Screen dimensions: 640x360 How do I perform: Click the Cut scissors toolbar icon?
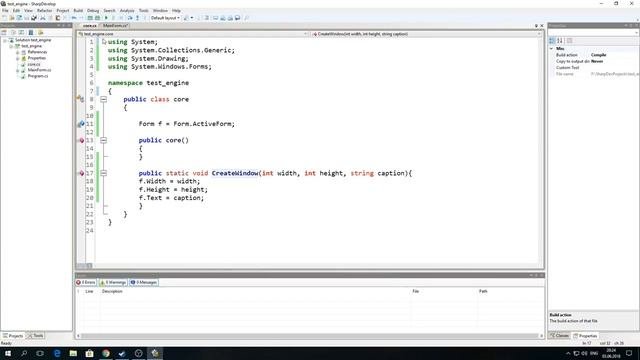click(x=42, y=18)
